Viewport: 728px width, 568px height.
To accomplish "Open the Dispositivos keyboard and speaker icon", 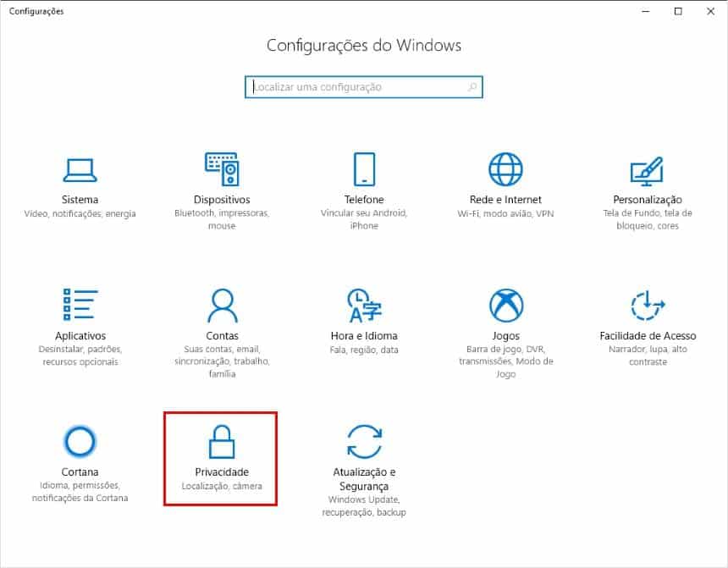I will (x=222, y=169).
